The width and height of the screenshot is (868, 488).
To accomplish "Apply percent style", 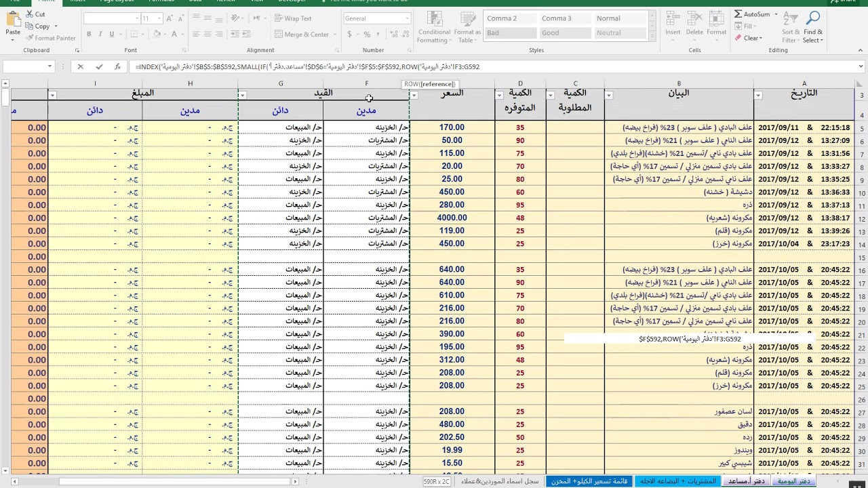I will point(367,35).
